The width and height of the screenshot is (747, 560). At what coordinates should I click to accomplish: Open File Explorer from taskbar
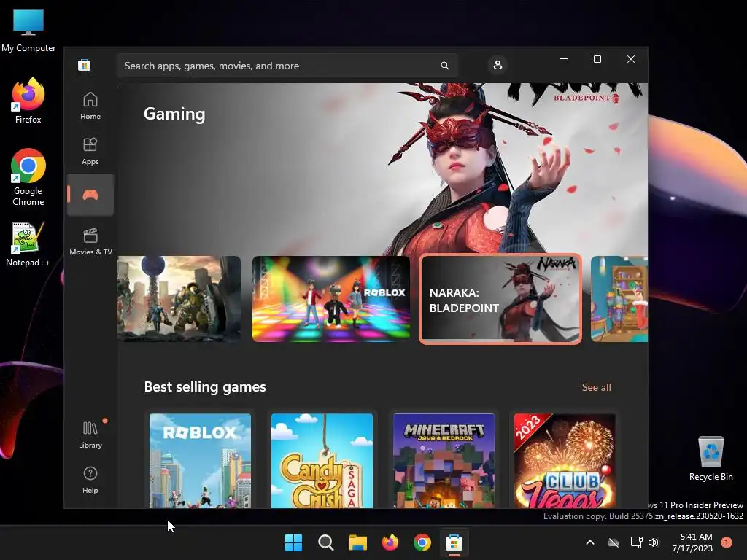click(x=357, y=542)
